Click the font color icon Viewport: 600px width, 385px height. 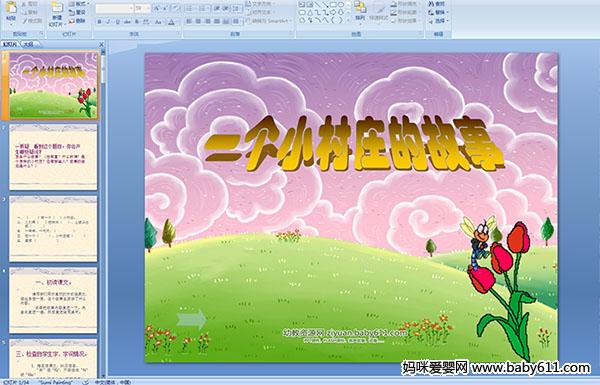coord(171,22)
